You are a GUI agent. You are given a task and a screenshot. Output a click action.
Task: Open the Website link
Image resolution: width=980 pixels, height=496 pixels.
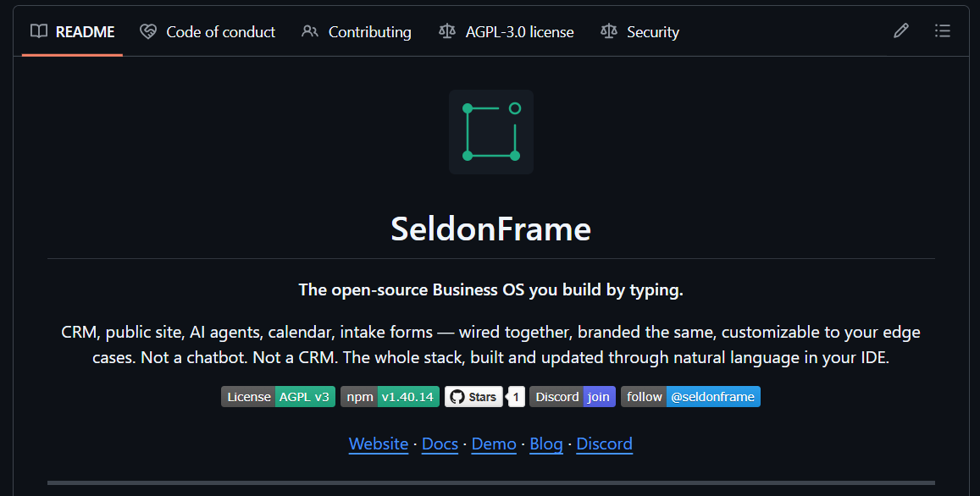378,444
